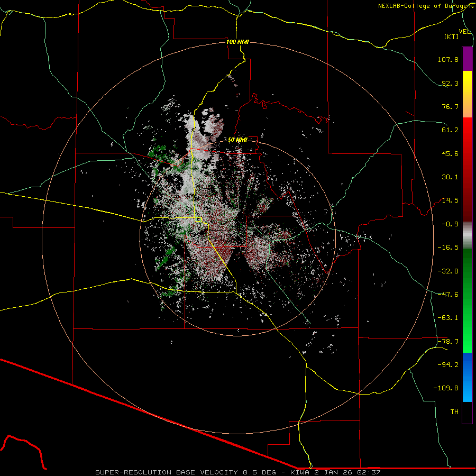This screenshot has height=476, width=476.
Task: Click the 107.8 value on the velocity scale
Action: click(448, 59)
